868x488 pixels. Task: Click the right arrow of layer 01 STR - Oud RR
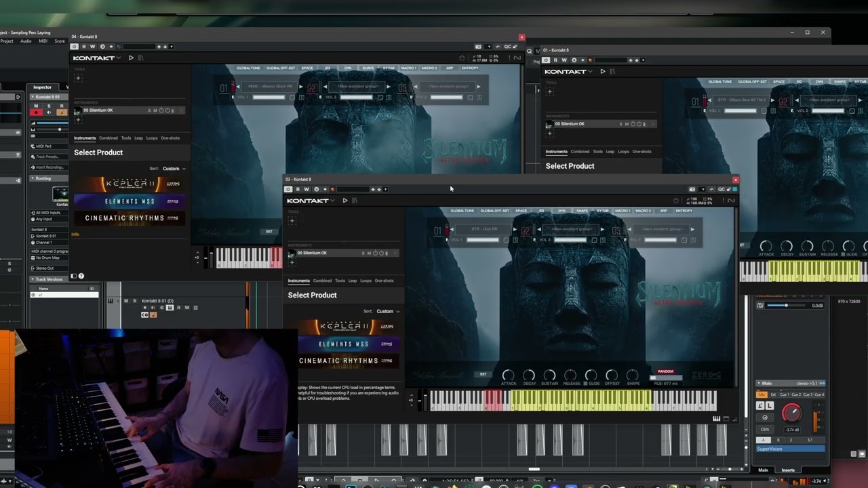515,229
